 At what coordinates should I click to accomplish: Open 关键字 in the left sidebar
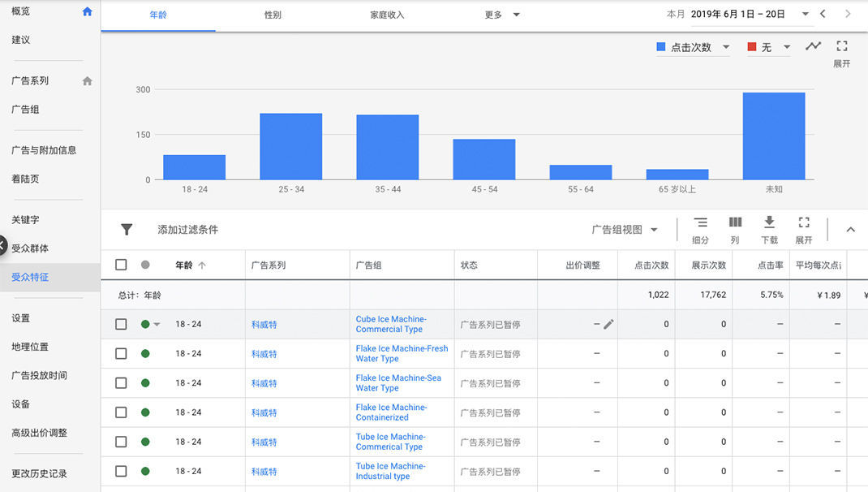click(25, 219)
